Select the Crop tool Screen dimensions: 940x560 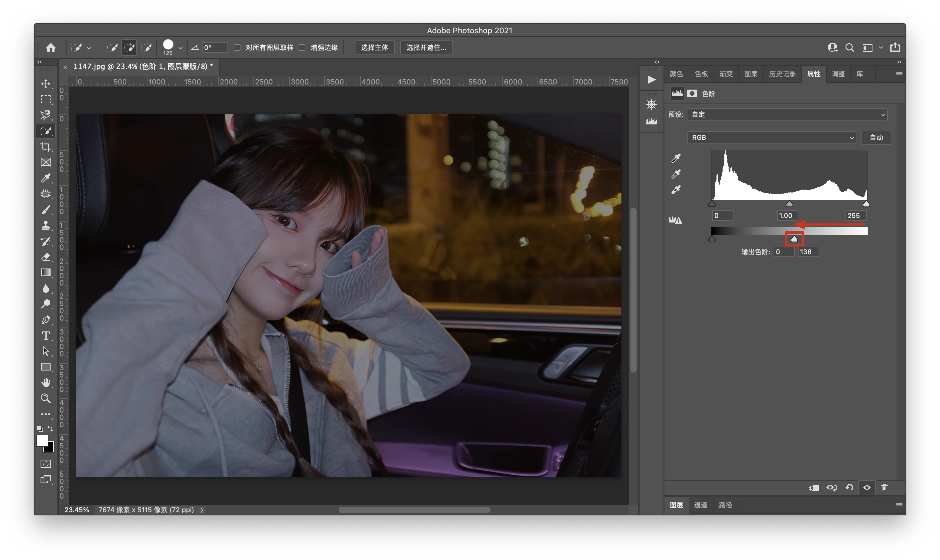coord(46,147)
